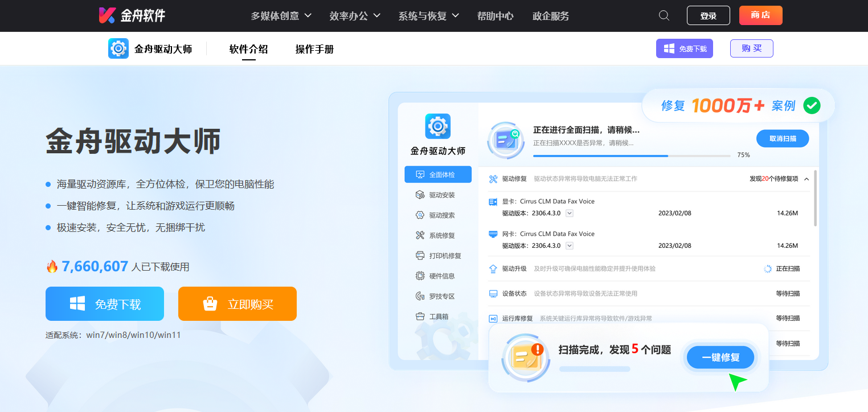Switch to 操作手册 tab
Screen dimensions: 868x412
pos(314,49)
